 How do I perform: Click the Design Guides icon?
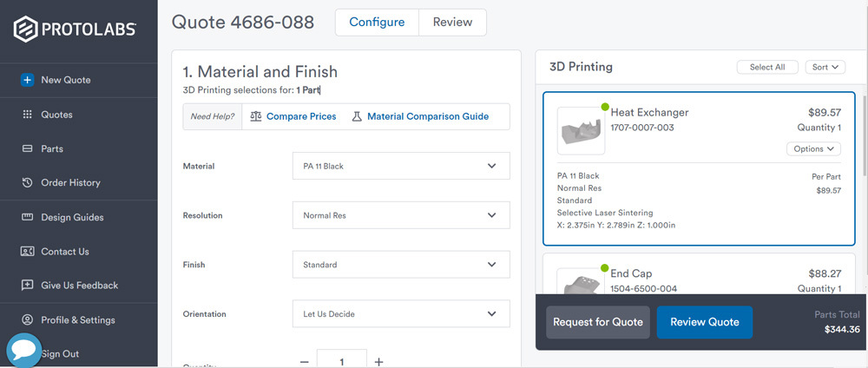27,217
